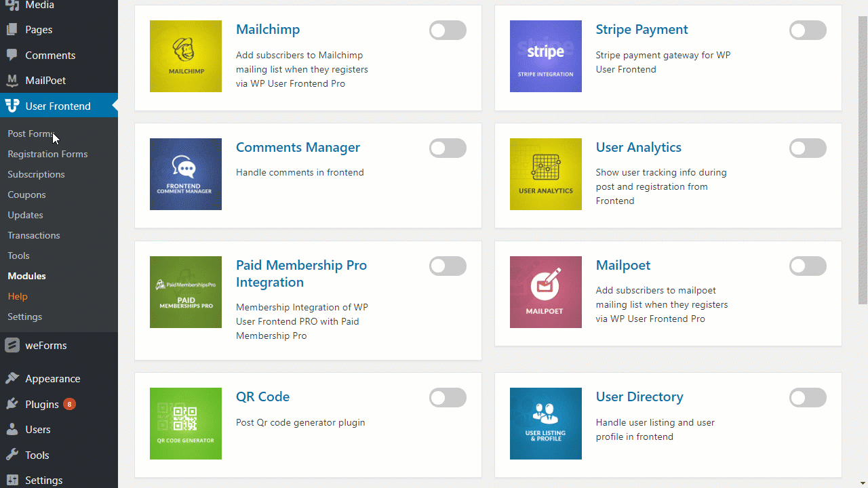Viewport: 868px width, 488px height.
Task: Click the Plugins plug icon
Action: (12, 404)
